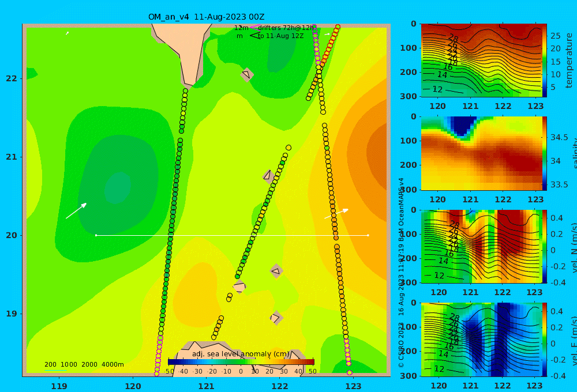
Task: Open the northward velocity section panel
Action: point(481,246)
